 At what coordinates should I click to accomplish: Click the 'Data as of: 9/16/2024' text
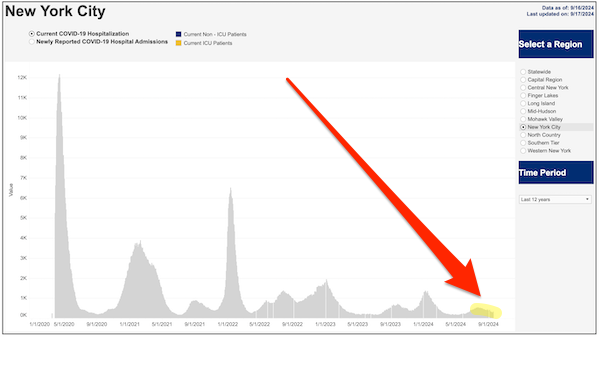(x=568, y=8)
